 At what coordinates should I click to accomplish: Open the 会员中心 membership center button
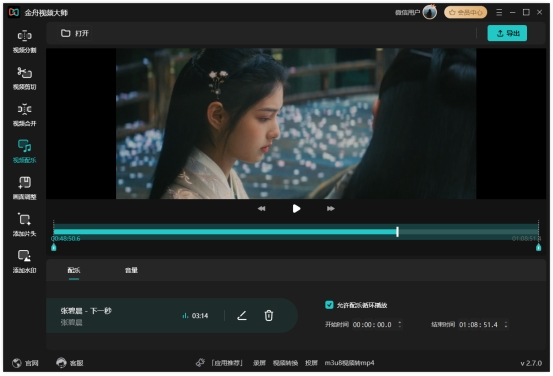click(x=466, y=12)
